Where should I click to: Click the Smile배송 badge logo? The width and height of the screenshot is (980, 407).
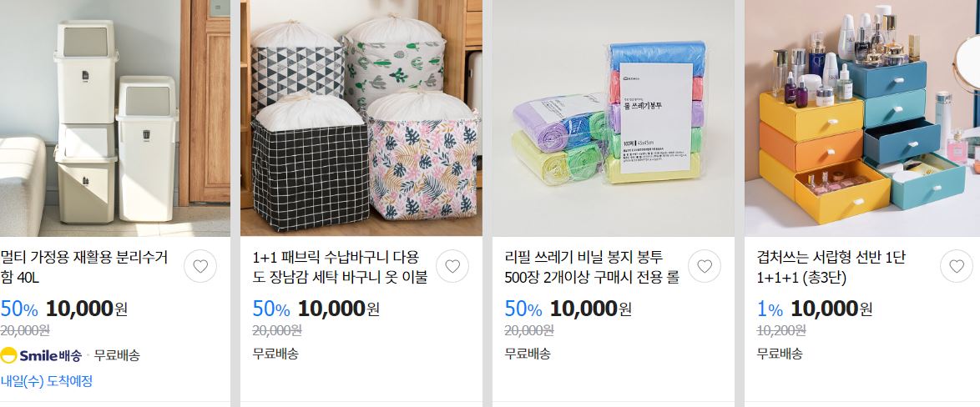coord(41,356)
